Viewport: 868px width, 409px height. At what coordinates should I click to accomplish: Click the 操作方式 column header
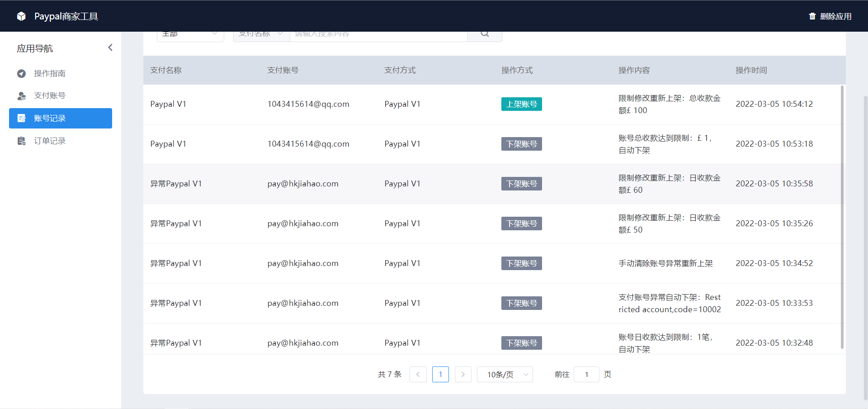[x=517, y=70]
